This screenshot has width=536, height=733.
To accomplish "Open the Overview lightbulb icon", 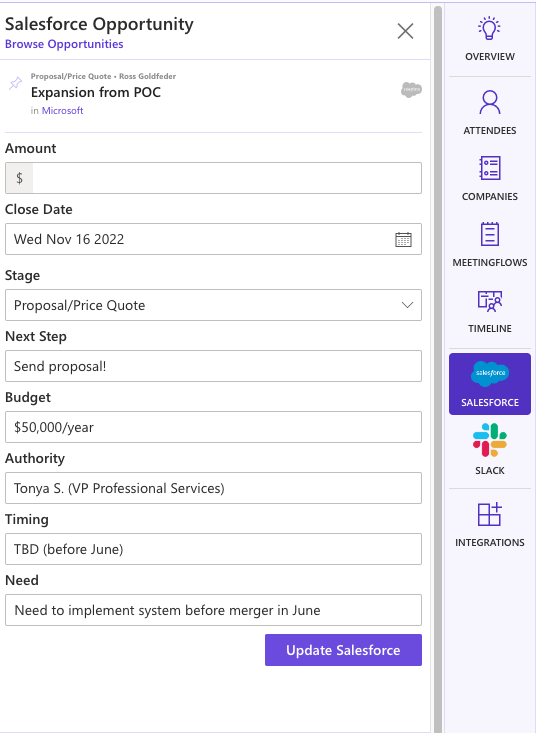I will (489, 29).
